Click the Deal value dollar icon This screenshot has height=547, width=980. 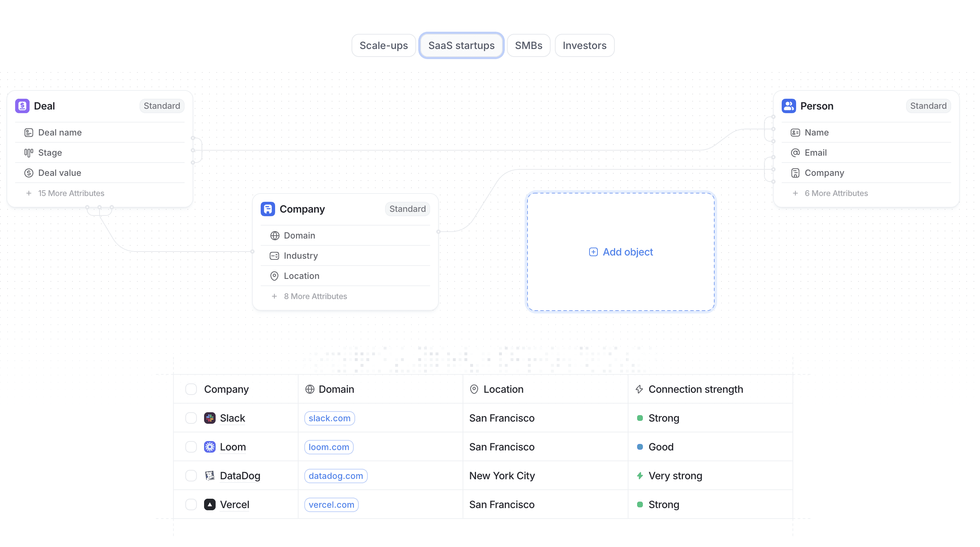[29, 173]
